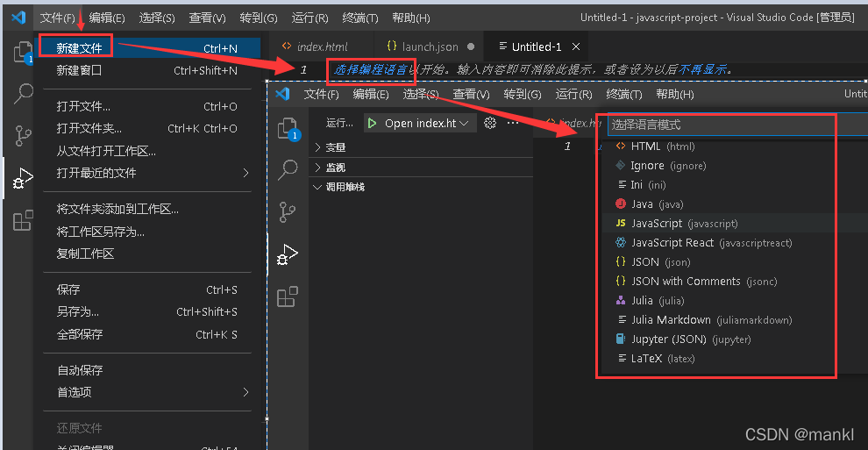Open Source Control icon in inner window
The image size is (868, 450).
tap(288, 212)
